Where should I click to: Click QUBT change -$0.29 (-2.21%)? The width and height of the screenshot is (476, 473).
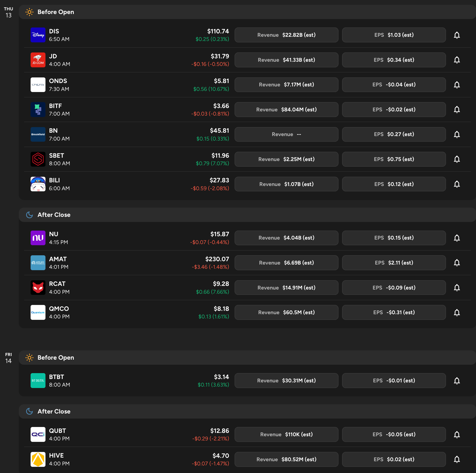pos(211,439)
